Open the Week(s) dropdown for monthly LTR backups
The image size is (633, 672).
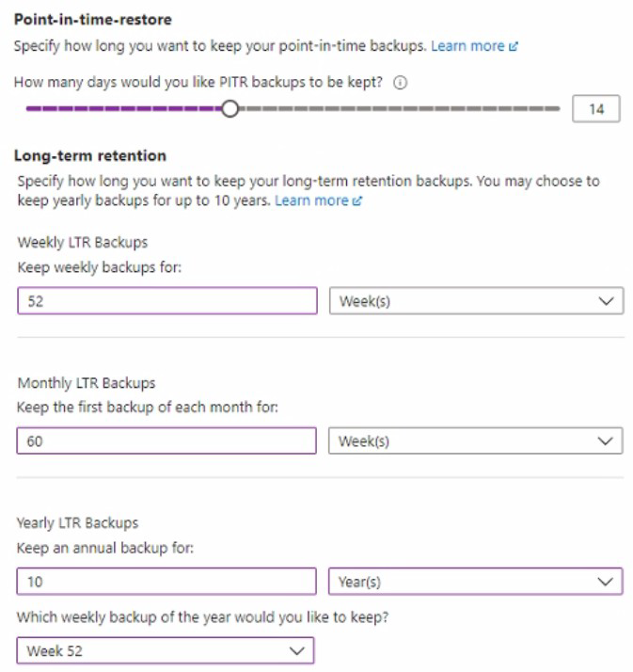pyautogui.click(x=475, y=441)
